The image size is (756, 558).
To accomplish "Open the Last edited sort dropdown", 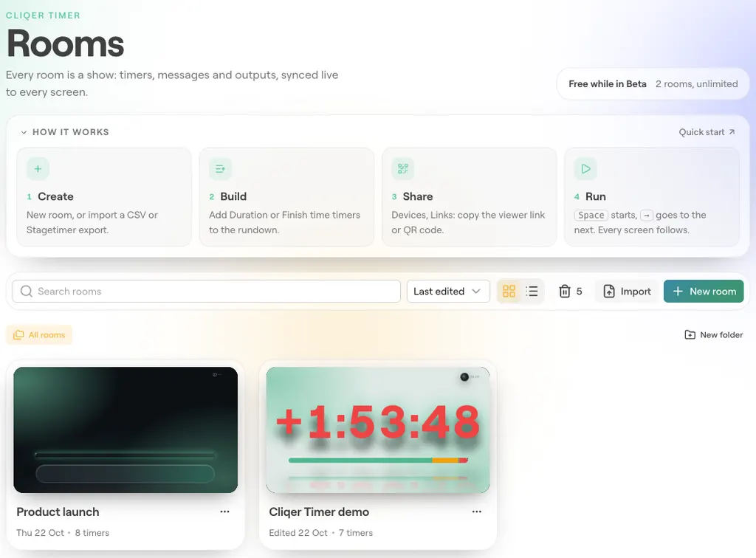I will 448,292.
